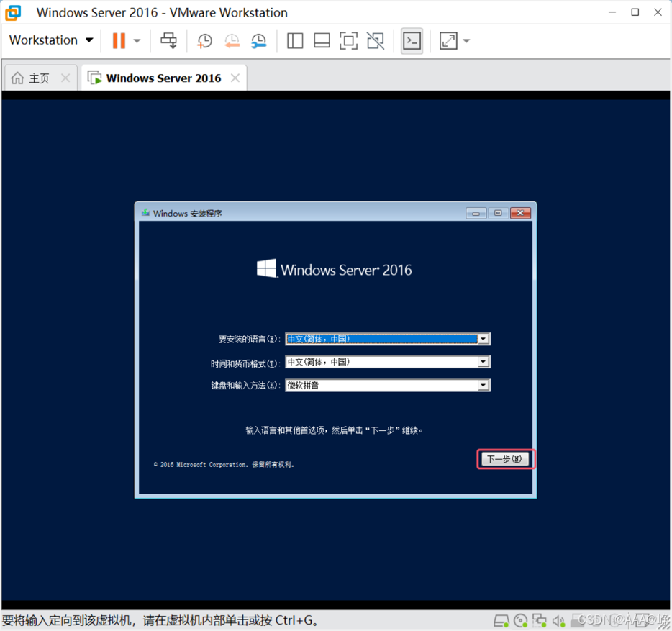Send Ctrl+Alt+Del to the virtual machine
The height and width of the screenshot is (631, 672).
(x=168, y=41)
